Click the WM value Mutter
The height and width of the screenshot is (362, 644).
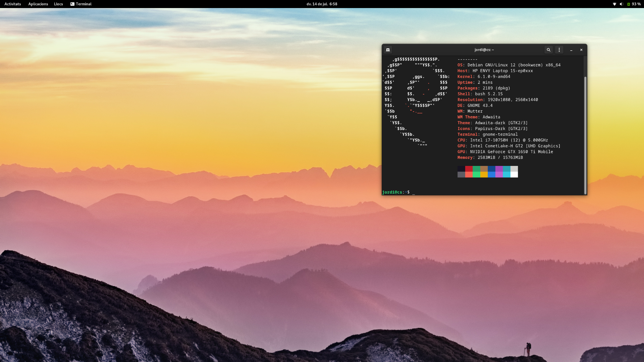(475, 111)
